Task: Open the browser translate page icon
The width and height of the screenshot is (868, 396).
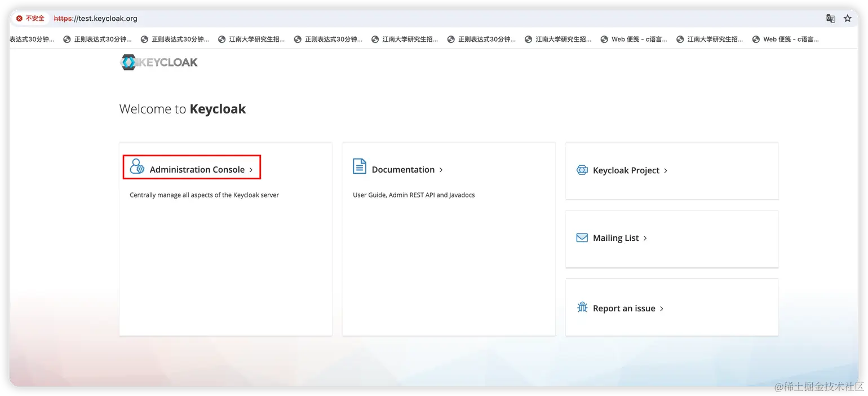Action: click(831, 19)
